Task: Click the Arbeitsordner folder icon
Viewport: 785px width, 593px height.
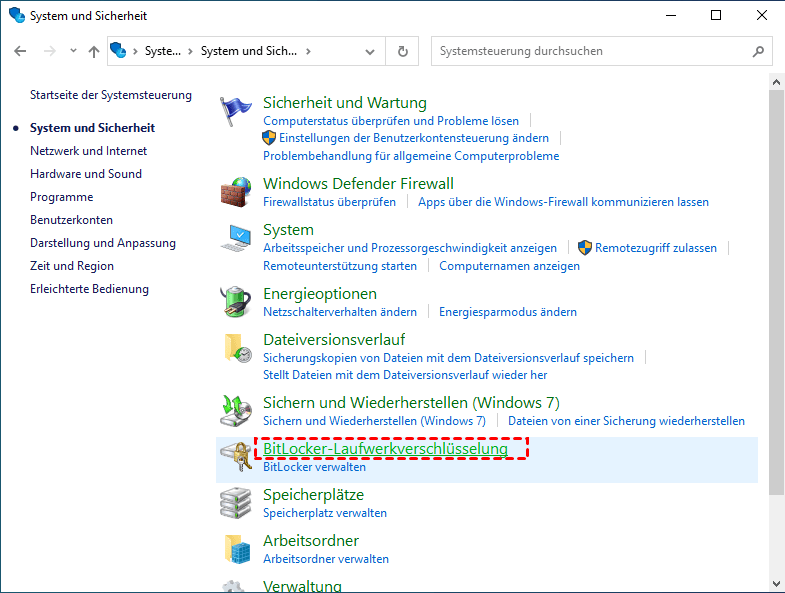Action: pyautogui.click(x=237, y=549)
